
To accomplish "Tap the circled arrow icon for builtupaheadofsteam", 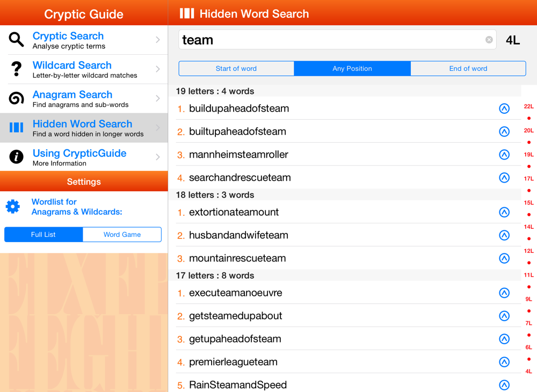I will point(504,132).
